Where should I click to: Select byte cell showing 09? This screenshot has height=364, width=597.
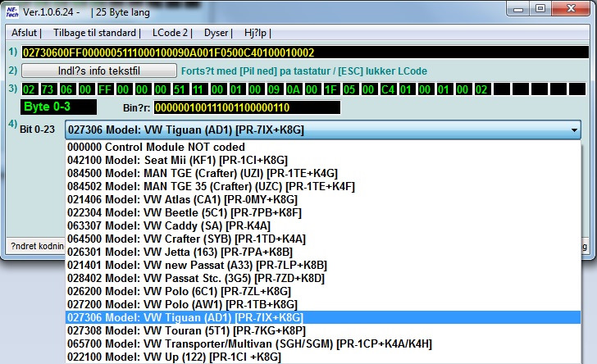pos(273,89)
